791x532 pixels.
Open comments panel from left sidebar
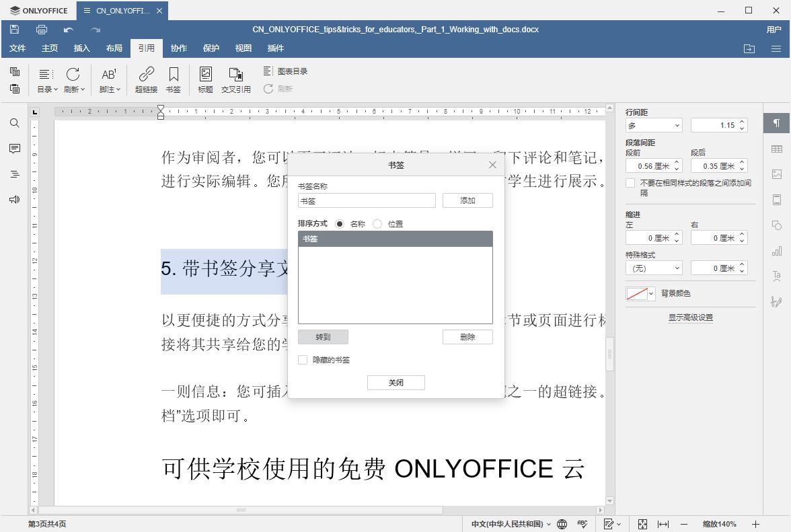pyautogui.click(x=14, y=149)
